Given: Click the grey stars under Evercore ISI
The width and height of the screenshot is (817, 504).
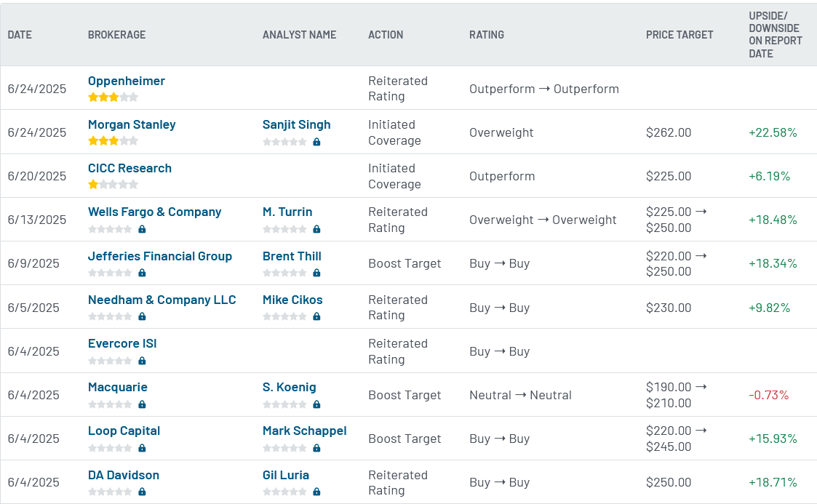Looking at the screenshot, I should pos(110,361).
